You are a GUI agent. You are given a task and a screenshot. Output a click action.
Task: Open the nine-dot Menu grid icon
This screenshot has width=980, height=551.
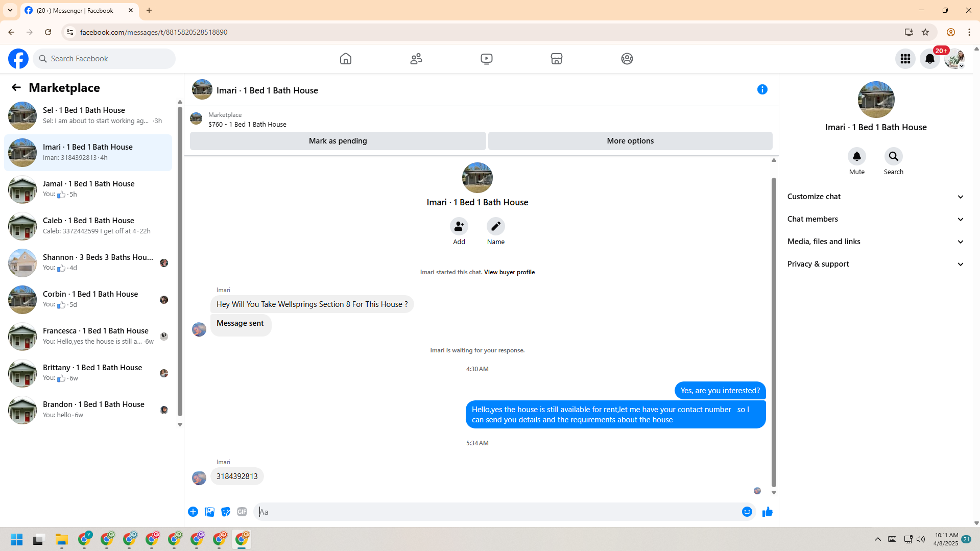(x=905, y=59)
